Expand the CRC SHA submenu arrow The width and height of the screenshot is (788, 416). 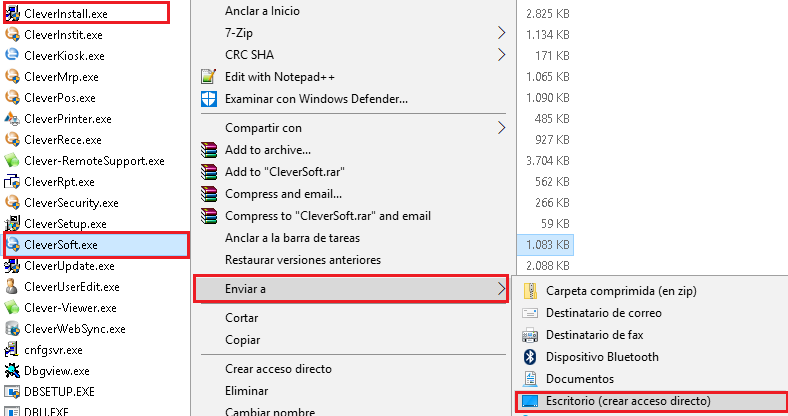coord(502,54)
